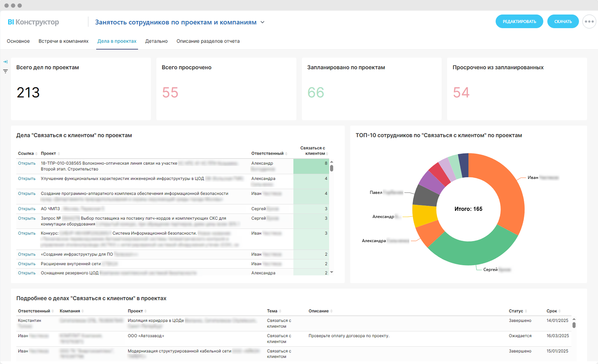Sort by Проект column in top table

coord(59,154)
